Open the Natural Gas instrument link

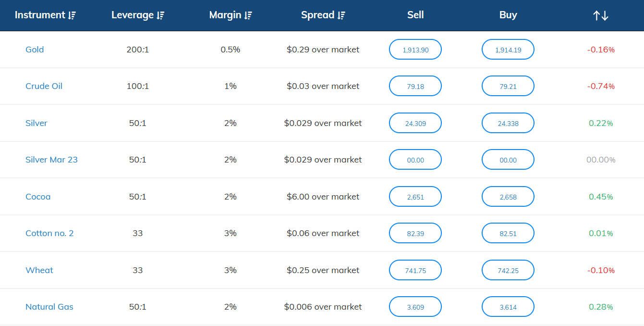[49, 307]
